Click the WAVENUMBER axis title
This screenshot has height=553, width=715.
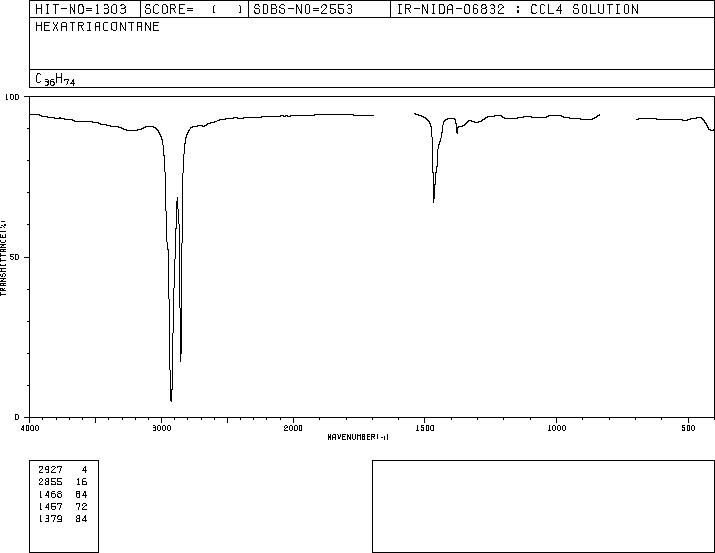(x=358, y=437)
